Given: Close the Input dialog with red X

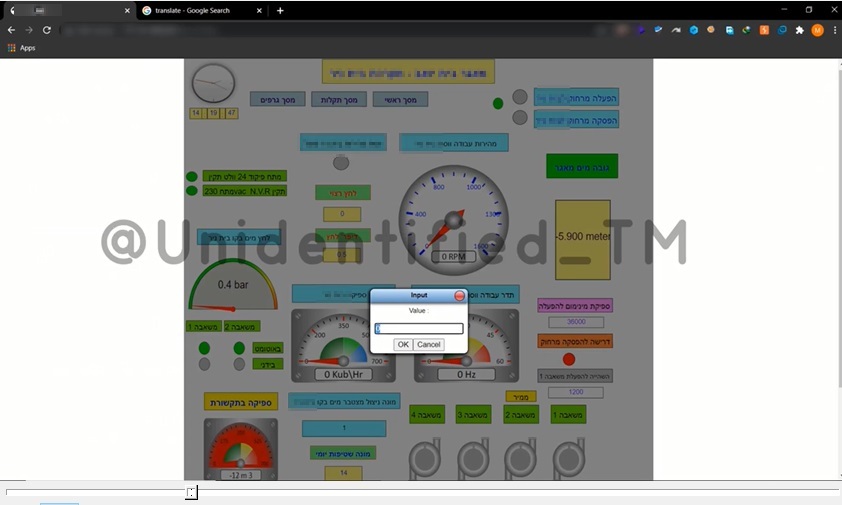Looking at the screenshot, I should pyautogui.click(x=460, y=296).
